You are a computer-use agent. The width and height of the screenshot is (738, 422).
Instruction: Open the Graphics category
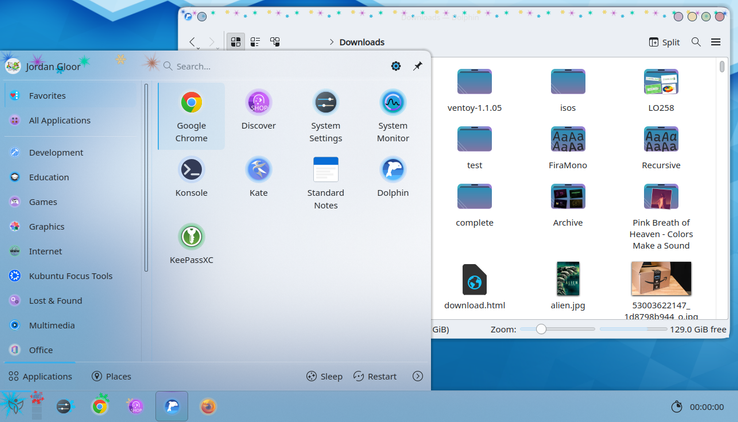pyautogui.click(x=71, y=227)
